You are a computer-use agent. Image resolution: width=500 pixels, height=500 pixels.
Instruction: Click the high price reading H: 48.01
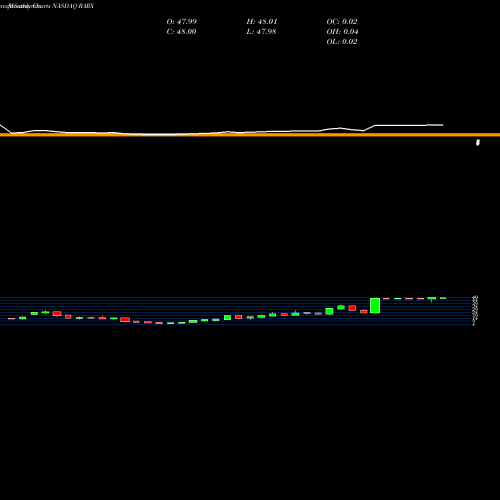(262, 22)
